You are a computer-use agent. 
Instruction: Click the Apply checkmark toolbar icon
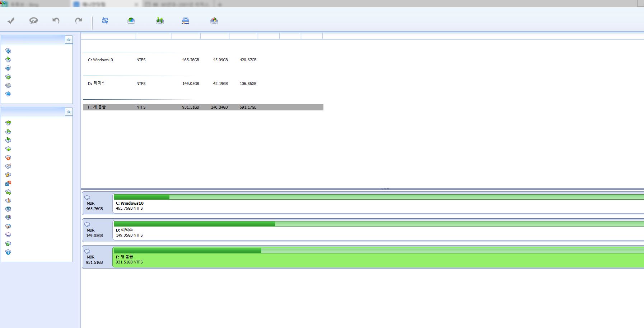click(x=11, y=20)
